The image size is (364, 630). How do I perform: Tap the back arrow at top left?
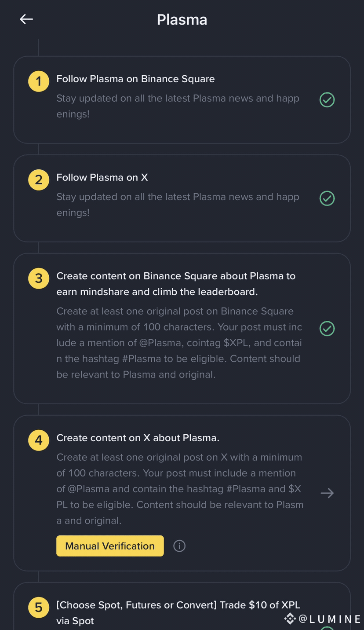(x=26, y=19)
